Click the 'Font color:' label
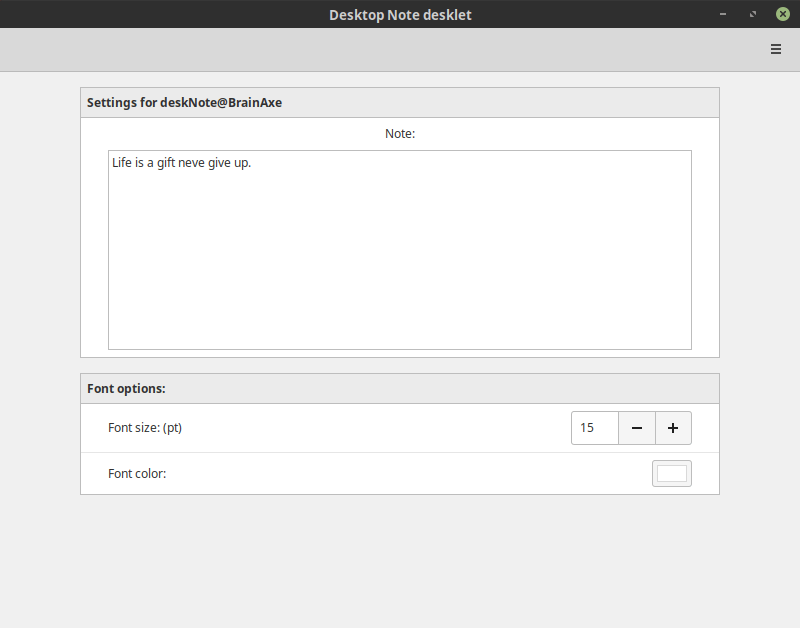Screen dimensions: 800x628 [137, 473]
